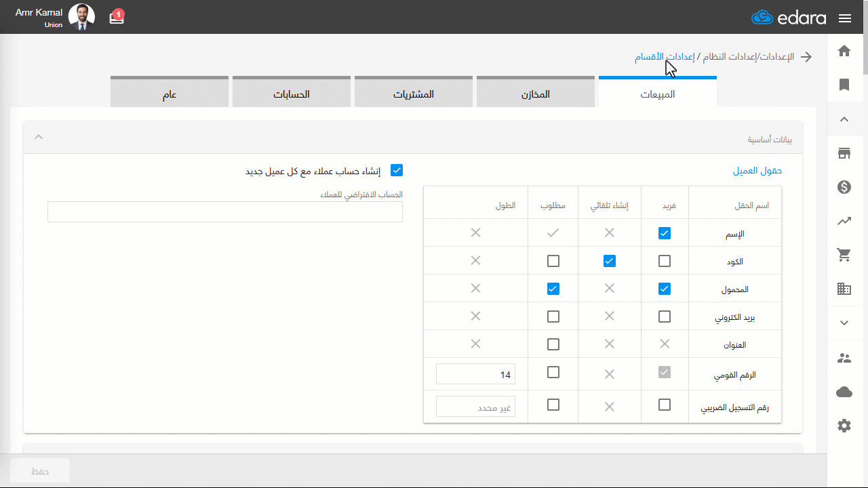This screenshot has height=488, width=868.
Task: Open the people group icon
Action: click(x=844, y=358)
